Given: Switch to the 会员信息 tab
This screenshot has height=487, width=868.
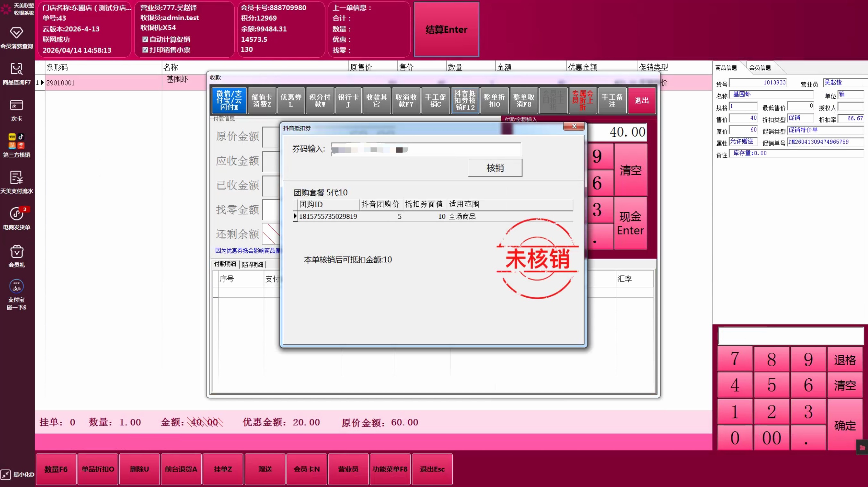Looking at the screenshot, I should point(760,68).
